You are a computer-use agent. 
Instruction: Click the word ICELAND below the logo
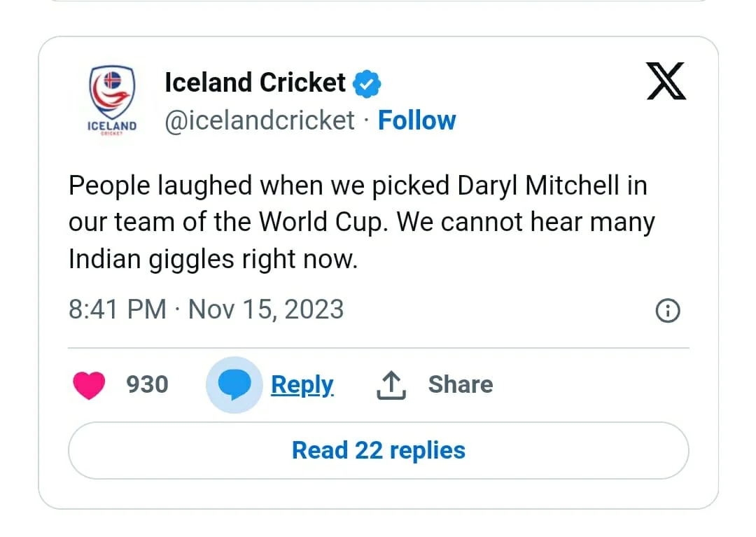[x=112, y=126]
